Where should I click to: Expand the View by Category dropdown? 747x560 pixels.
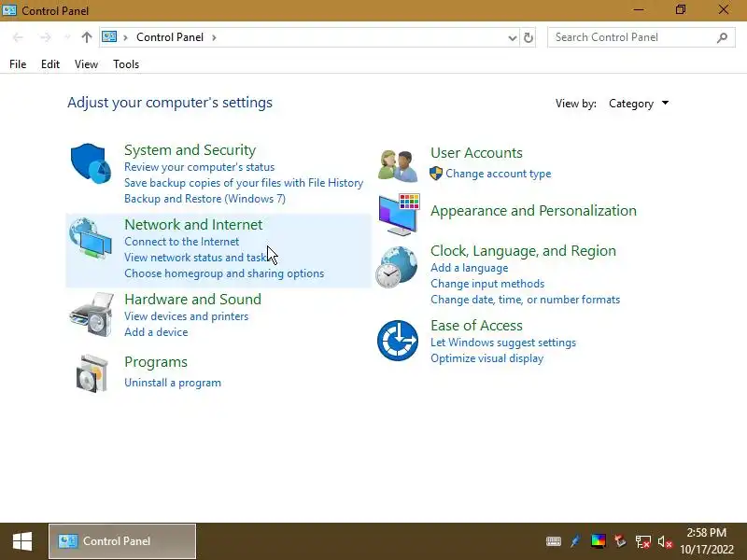639,104
